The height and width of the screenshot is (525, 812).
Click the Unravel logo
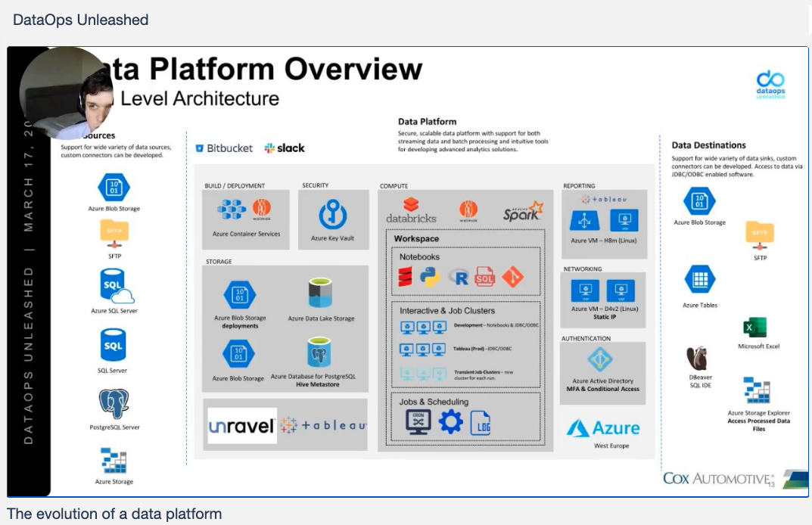242,426
